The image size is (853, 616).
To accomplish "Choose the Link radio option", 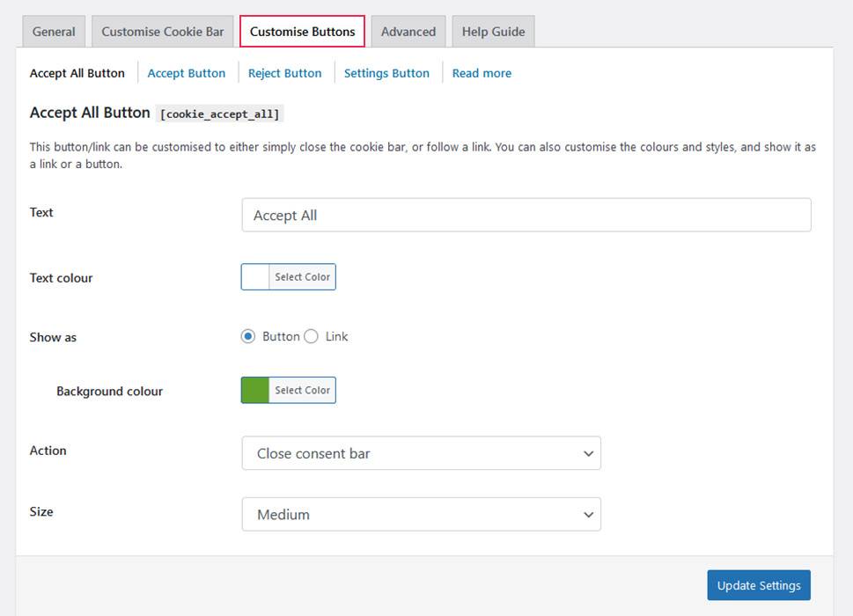I will pyautogui.click(x=311, y=336).
